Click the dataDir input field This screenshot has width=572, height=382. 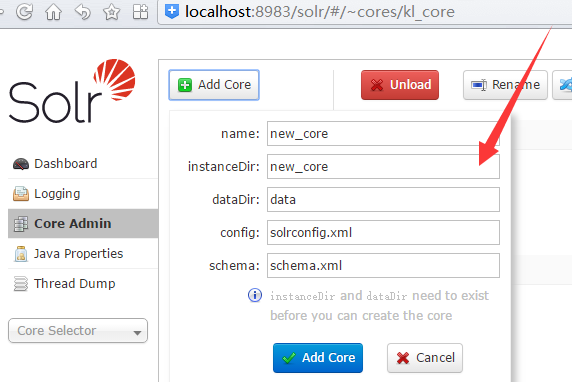pyautogui.click(x=383, y=199)
